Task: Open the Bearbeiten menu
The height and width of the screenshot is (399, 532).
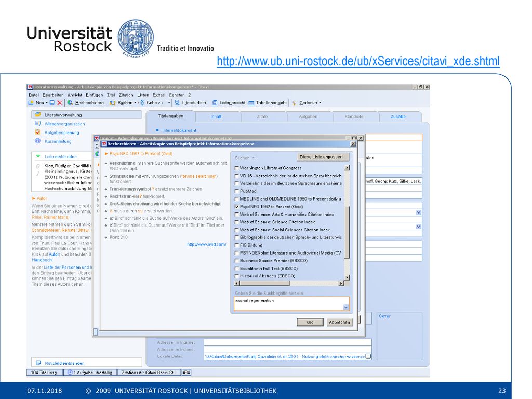Action: [x=53, y=95]
